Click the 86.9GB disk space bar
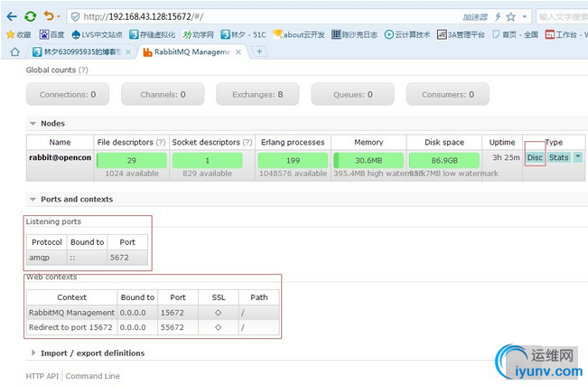The image size is (588, 386). [444, 160]
